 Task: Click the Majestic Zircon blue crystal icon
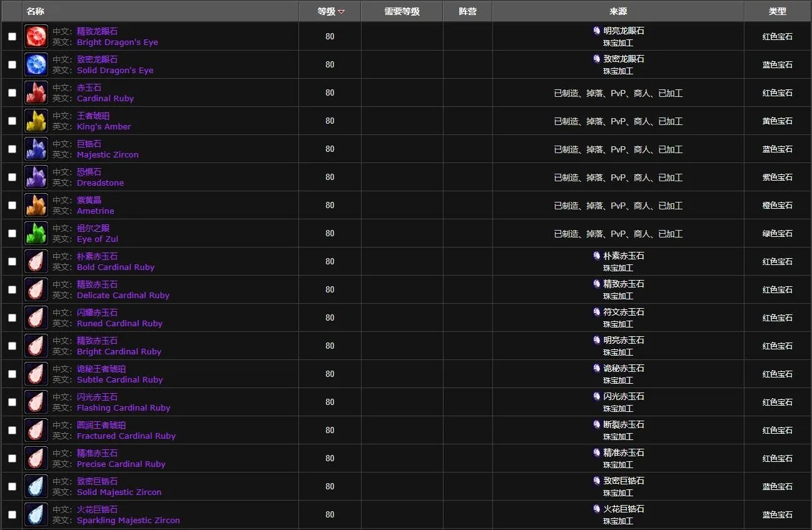(x=36, y=149)
